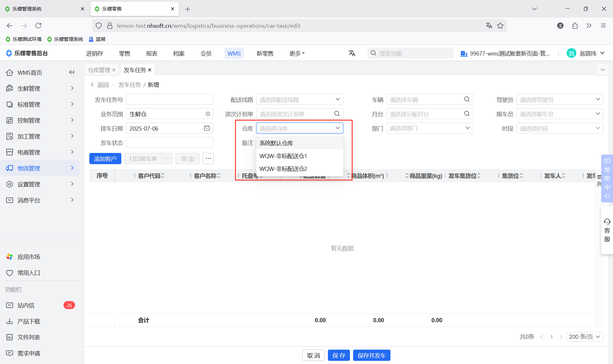Viewport: 613px width, 364px height.
Task: Expand 电商管理 sidebar menu
Action: [x=40, y=152]
